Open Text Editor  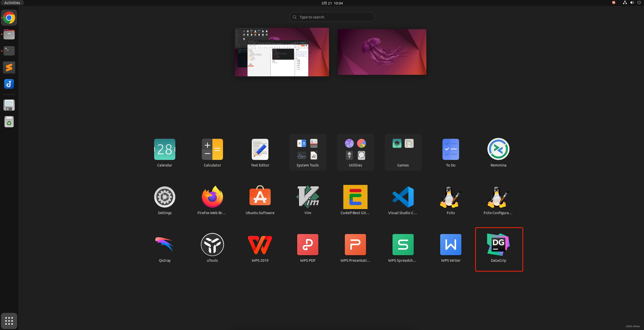click(x=260, y=152)
